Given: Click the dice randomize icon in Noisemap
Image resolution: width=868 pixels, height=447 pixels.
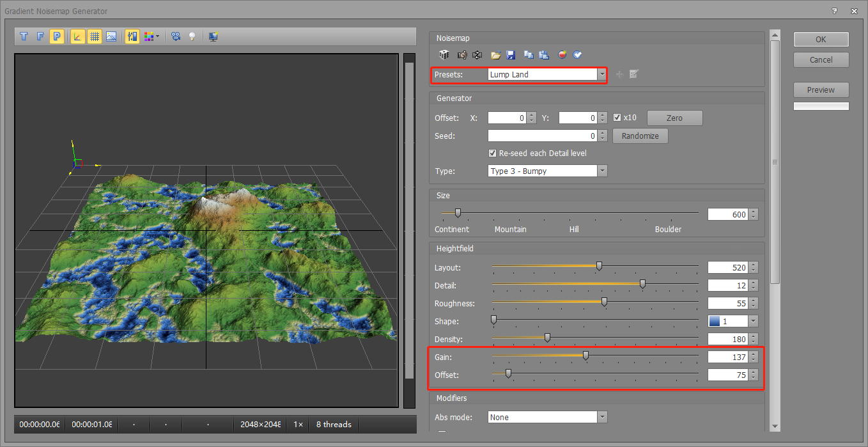Looking at the screenshot, I should 444,55.
